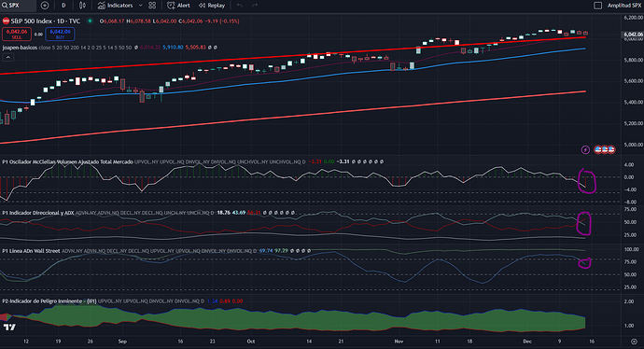Start bar Replay mode
Image resolution: width=644 pixels, height=349 pixels.
click(212, 6)
